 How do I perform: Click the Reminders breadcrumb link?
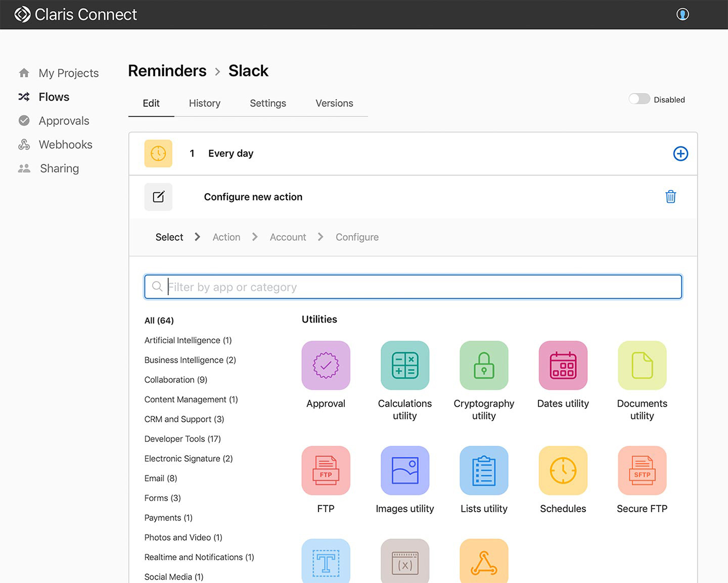[x=167, y=71]
